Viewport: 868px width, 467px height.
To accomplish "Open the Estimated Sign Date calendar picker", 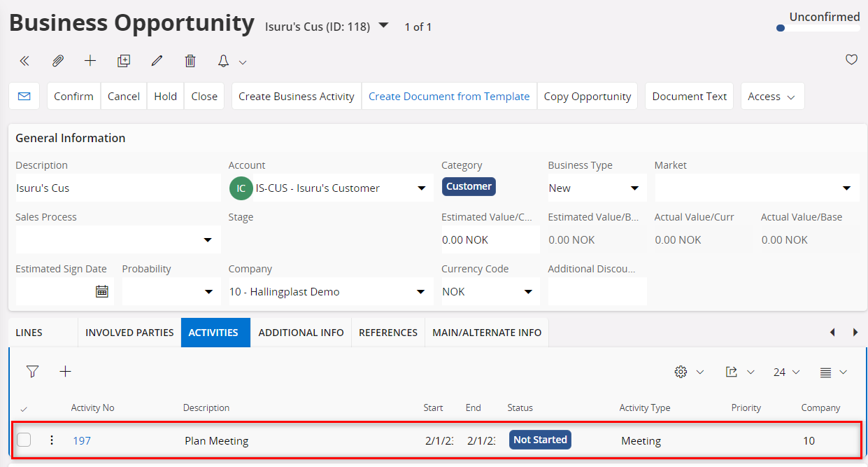I will point(102,292).
